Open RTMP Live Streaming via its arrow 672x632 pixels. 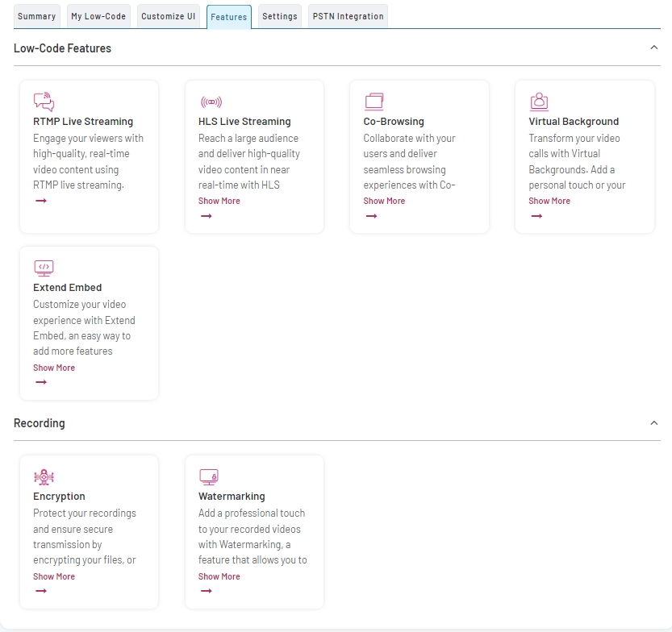click(x=41, y=201)
